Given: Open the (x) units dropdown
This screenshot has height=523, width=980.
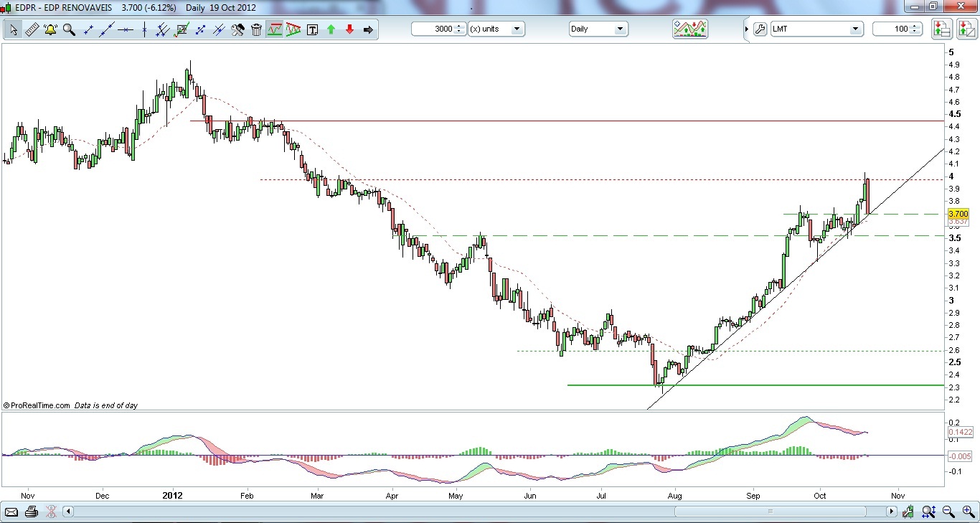Looking at the screenshot, I should (496, 29).
